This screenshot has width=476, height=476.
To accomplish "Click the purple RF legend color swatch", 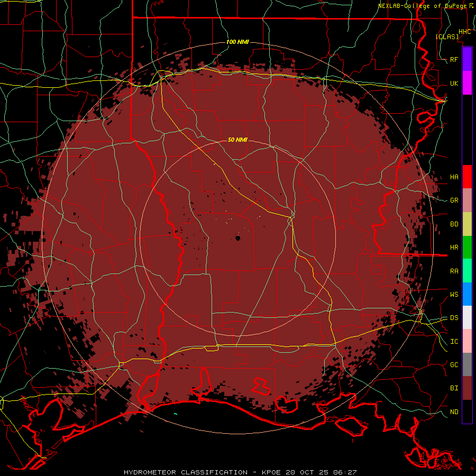I will (467, 59).
